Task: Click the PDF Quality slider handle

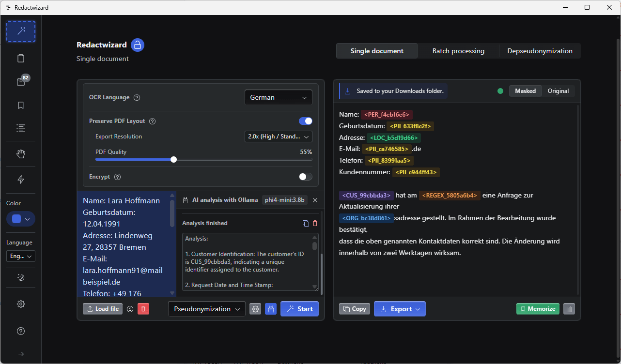Action: click(x=173, y=160)
